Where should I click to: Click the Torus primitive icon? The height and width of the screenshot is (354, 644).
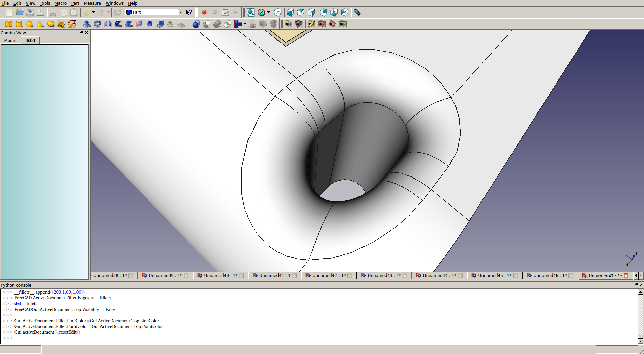point(51,24)
